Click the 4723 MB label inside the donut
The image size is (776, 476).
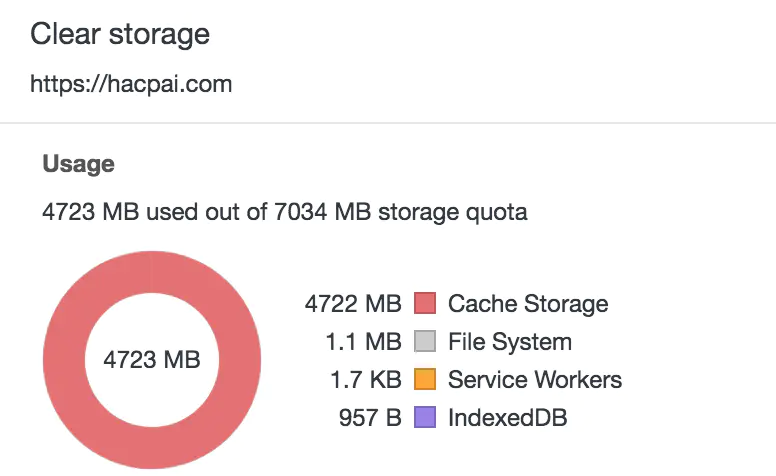(x=152, y=360)
